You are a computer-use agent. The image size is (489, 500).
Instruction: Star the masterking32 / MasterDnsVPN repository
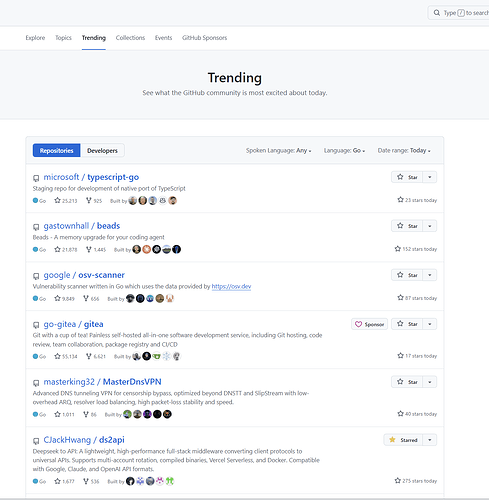pyautogui.click(x=407, y=382)
